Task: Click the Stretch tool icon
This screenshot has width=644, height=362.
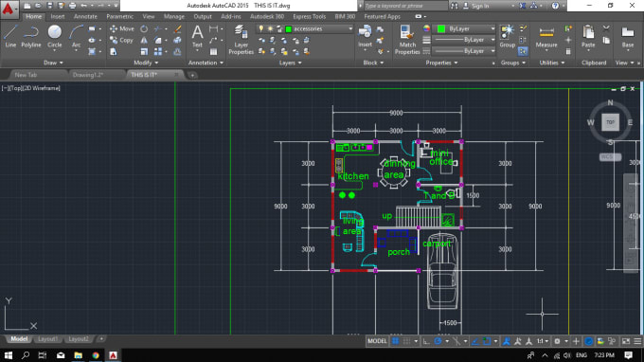Action: coord(113,52)
